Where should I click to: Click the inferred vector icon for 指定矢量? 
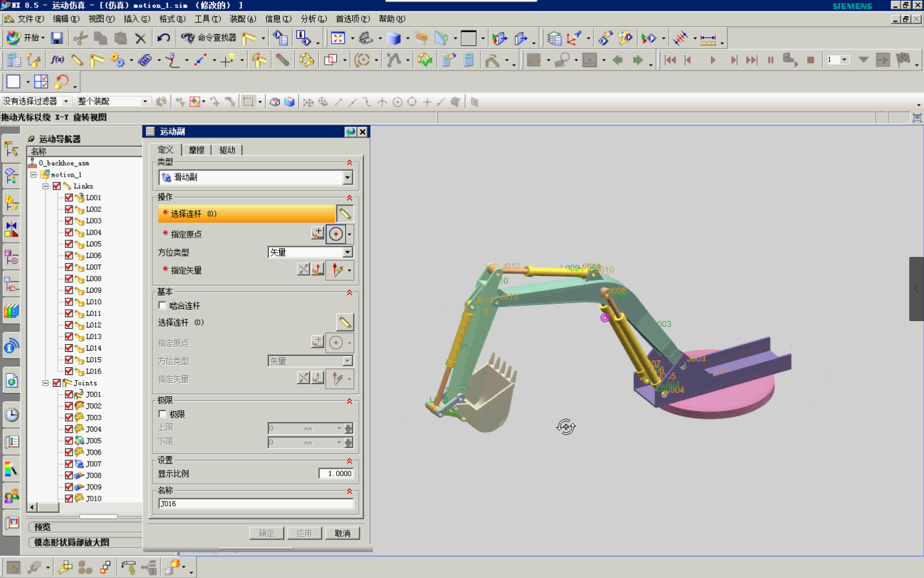(337, 270)
